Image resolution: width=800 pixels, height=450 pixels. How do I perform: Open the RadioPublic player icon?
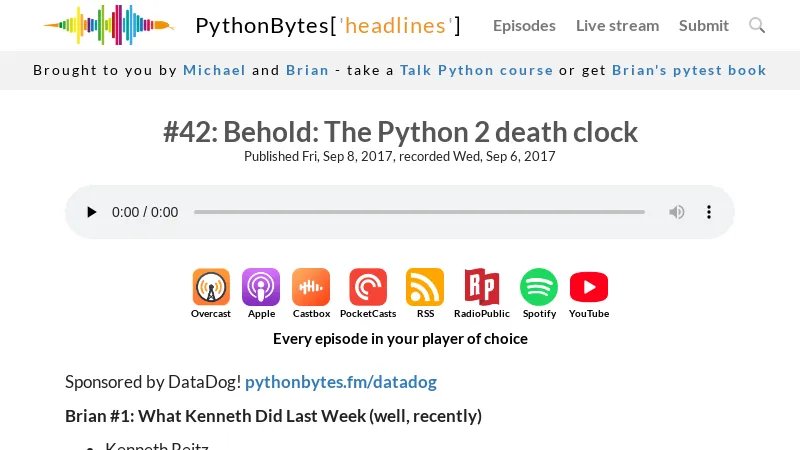pyautogui.click(x=482, y=288)
